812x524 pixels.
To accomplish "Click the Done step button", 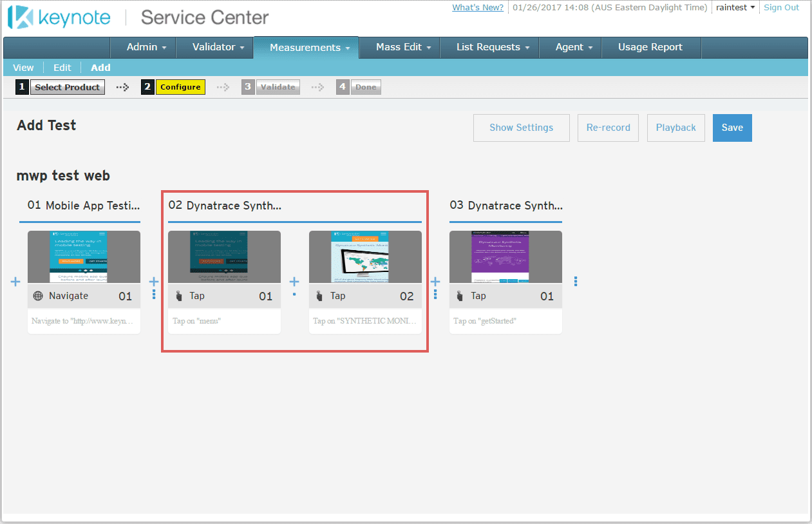I will coord(366,87).
